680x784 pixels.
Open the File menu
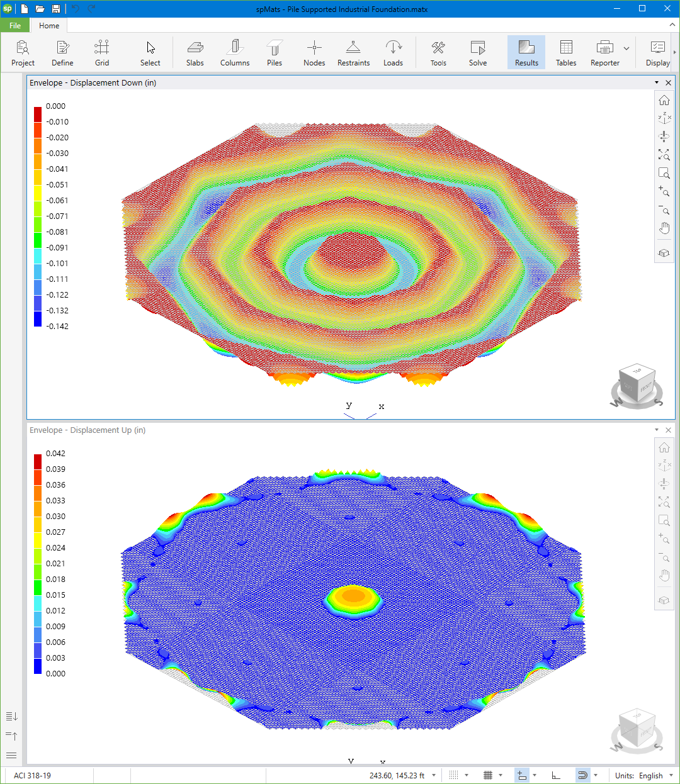tap(14, 25)
